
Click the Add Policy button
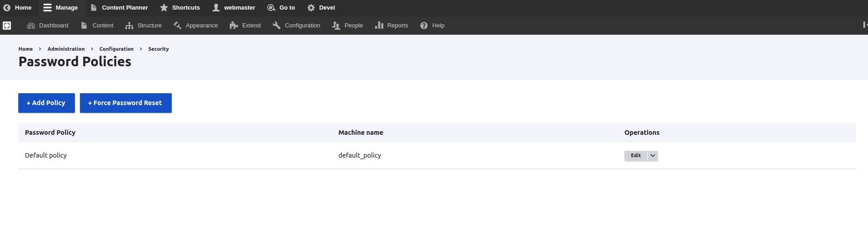pos(46,103)
